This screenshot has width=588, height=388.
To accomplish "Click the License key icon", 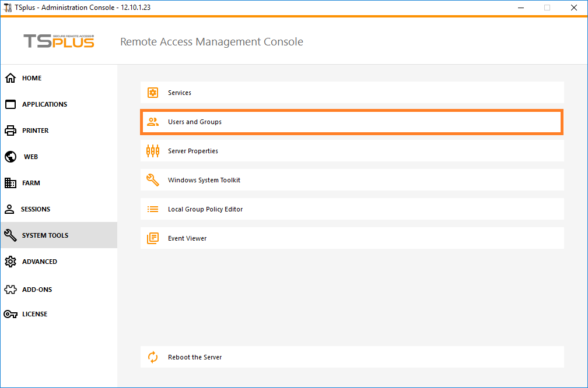I will click(10, 314).
